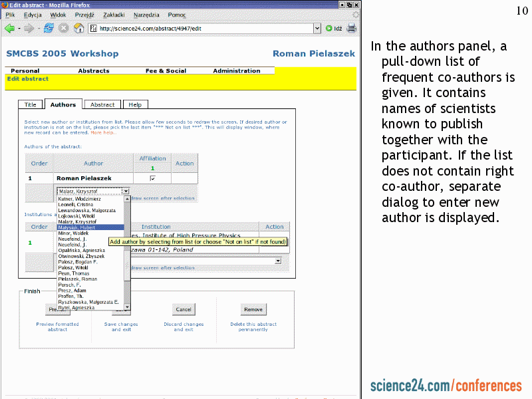Click the browser Forward arrow icon
532x399 pixels.
pos(29,28)
